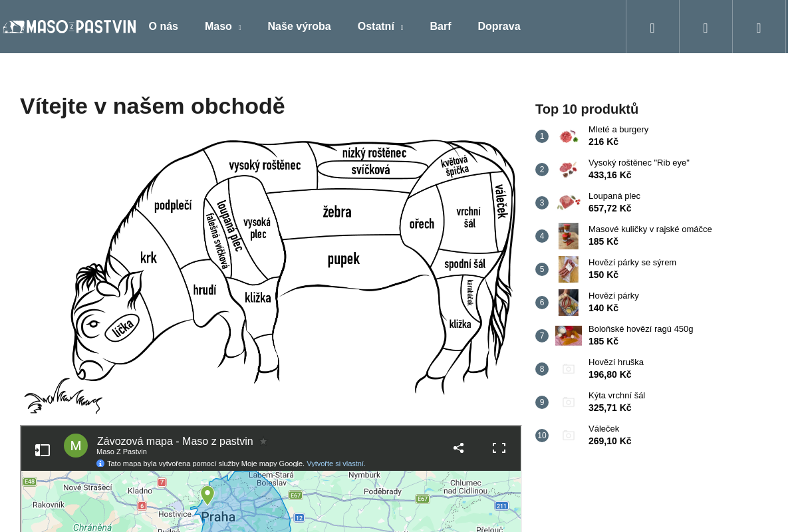
Task: View the map in fullscreen
Action: click(499, 448)
